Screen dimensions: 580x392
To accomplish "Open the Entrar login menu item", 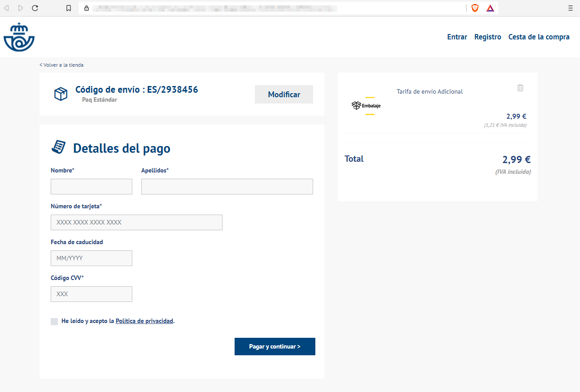I will click(x=457, y=37).
